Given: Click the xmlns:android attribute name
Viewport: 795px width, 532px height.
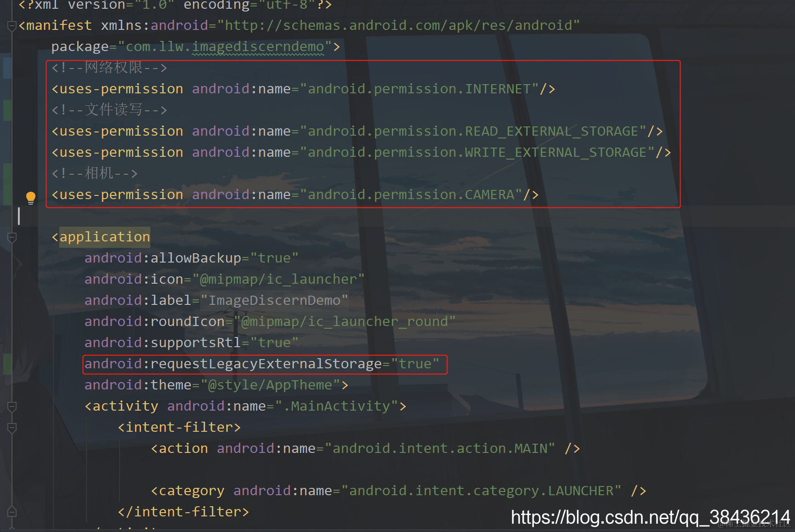Looking at the screenshot, I should pos(154,25).
